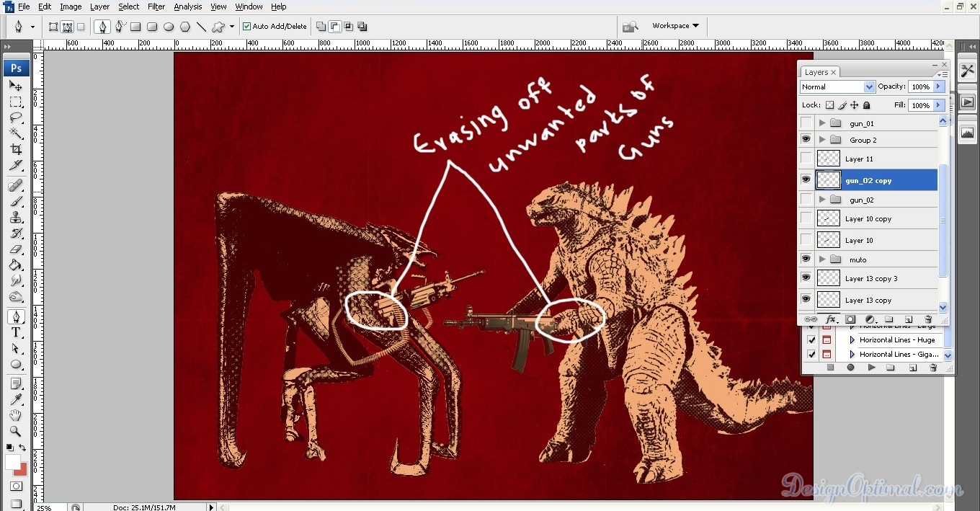
Task: Select the Eyedropper tool
Action: coord(16,400)
